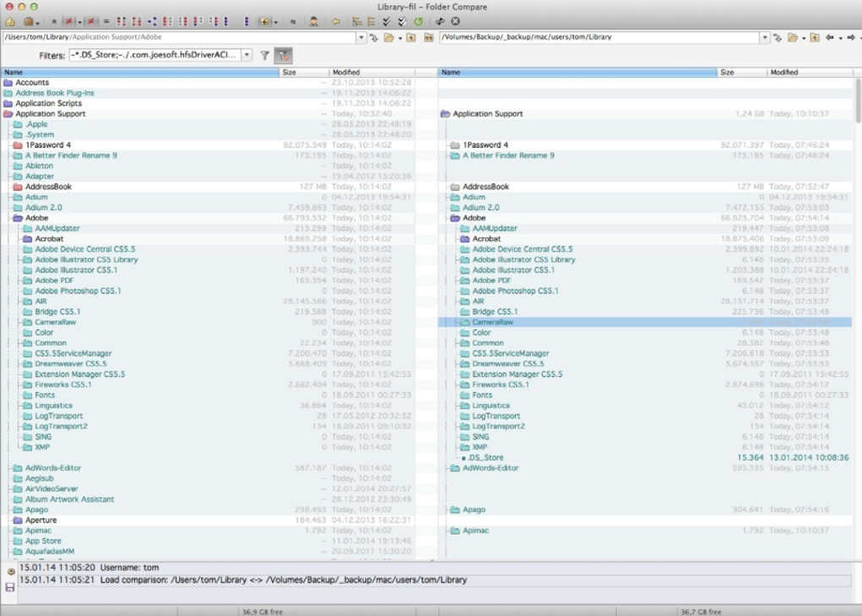Open the browse folder icon beside the right path
862x616 pixels.
pyautogui.click(x=791, y=37)
